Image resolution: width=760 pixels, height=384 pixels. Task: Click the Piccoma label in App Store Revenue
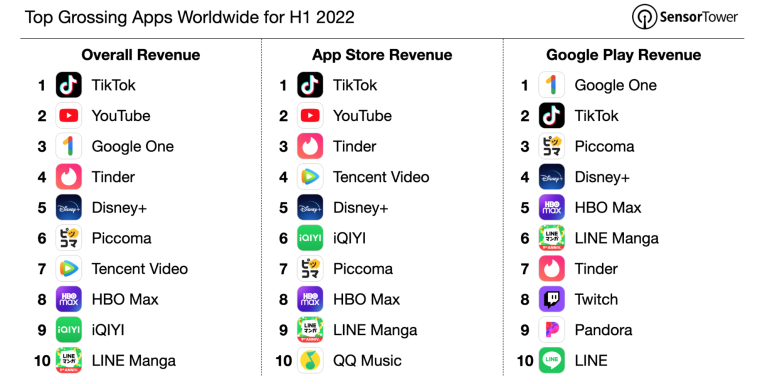(363, 269)
